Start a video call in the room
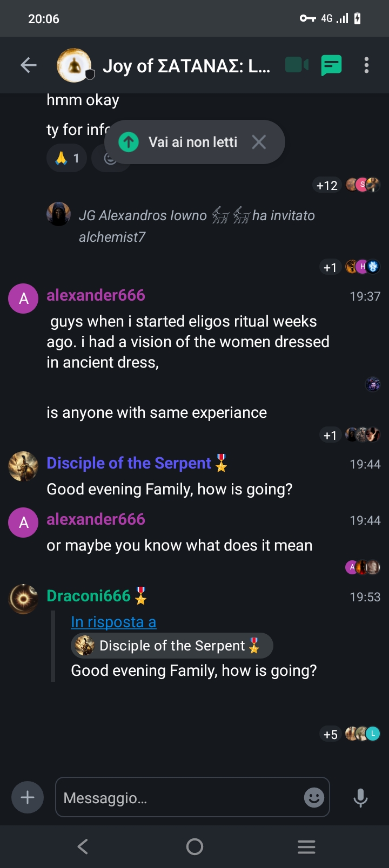The image size is (389, 868). pyautogui.click(x=297, y=65)
